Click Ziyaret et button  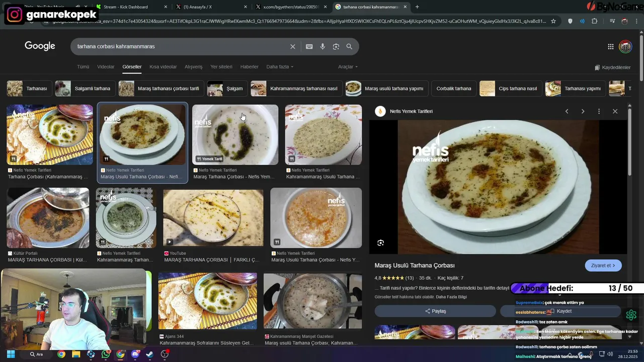(603, 265)
